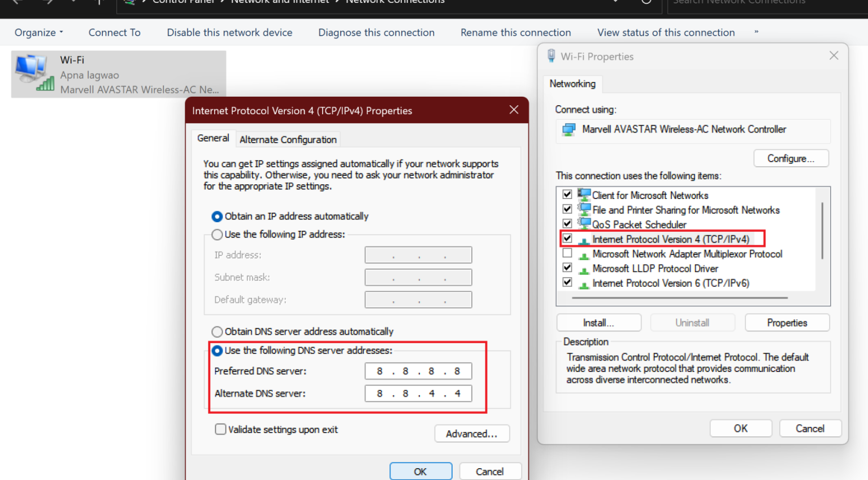Click the Marvell AVASTAR network controller icon
This screenshot has height=480, width=868.
pyautogui.click(x=568, y=130)
